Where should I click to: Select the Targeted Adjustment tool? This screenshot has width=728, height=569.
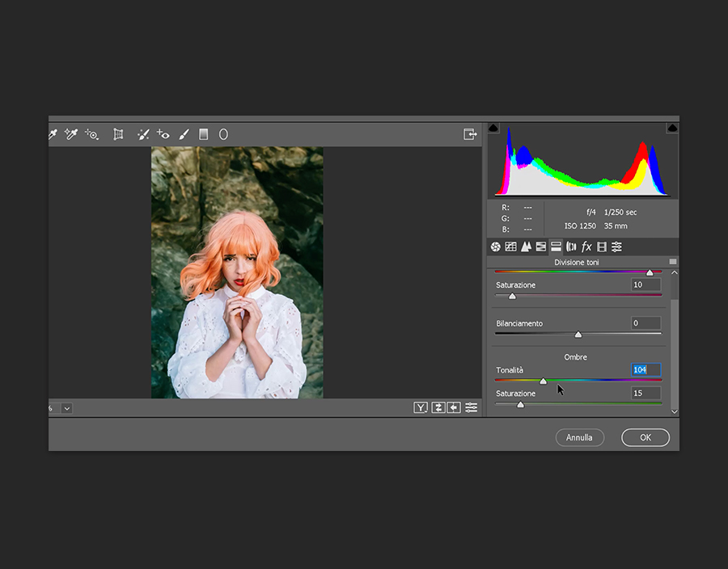[92, 134]
